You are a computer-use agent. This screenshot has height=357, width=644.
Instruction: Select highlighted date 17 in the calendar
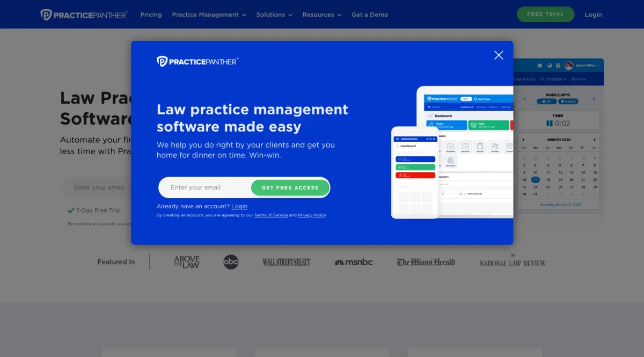pos(535,180)
